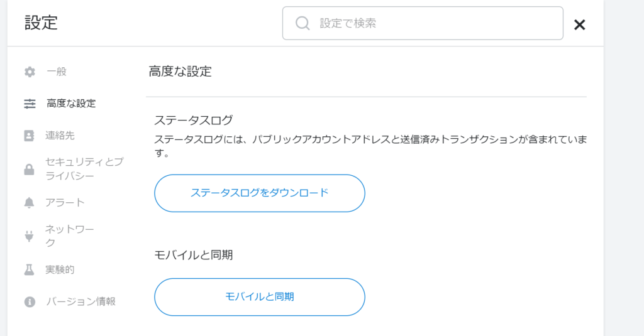Go to 連絡先 settings
Screen dimensions: 644x336
click(x=60, y=136)
